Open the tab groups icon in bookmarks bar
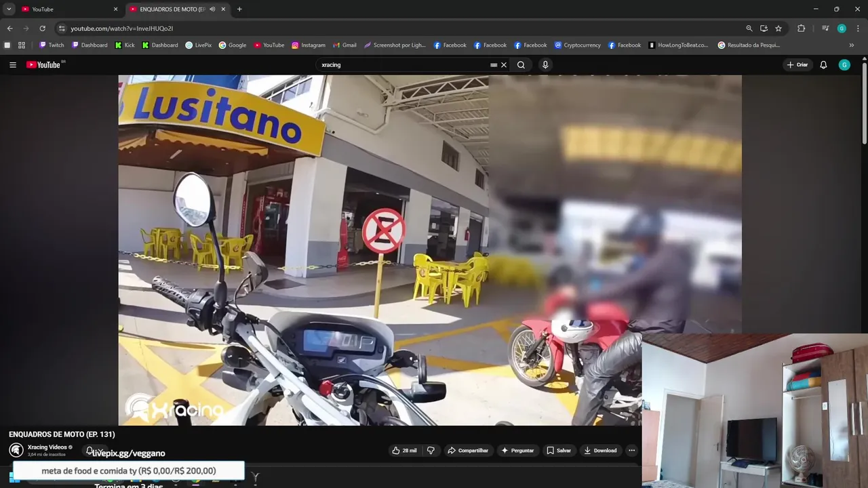 point(7,45)
